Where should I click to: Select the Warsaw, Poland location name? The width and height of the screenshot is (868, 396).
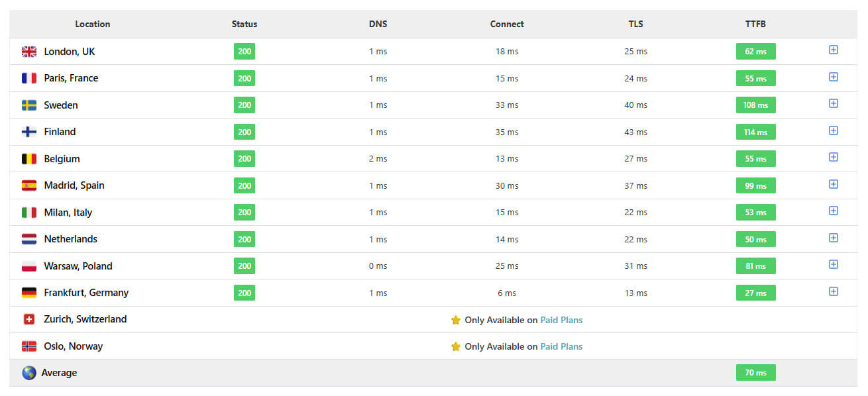(78, 266)
